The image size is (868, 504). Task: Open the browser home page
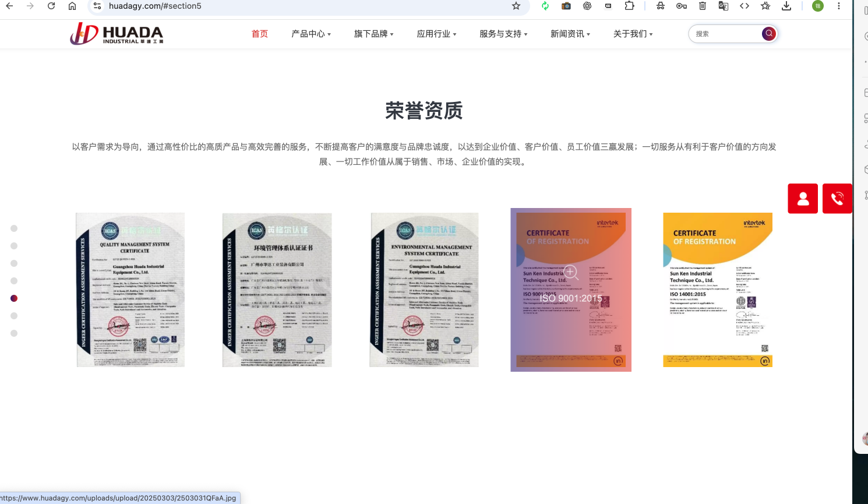(x=72, y=6)
